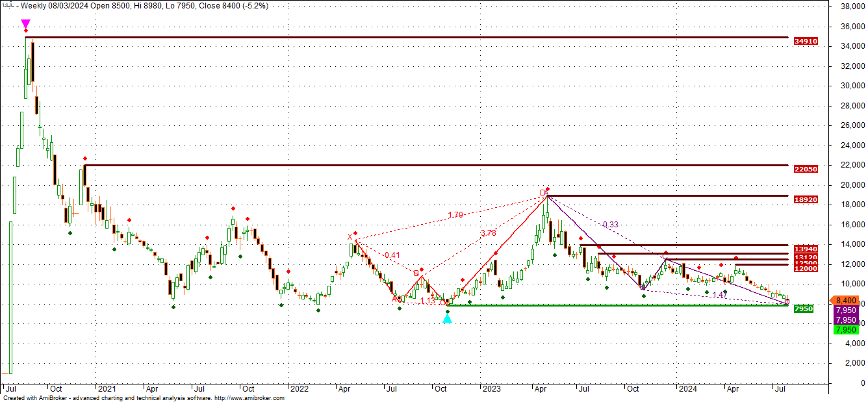
Task: Click the pattern point label D at the 2023 peak
Action: click(542, 193)
